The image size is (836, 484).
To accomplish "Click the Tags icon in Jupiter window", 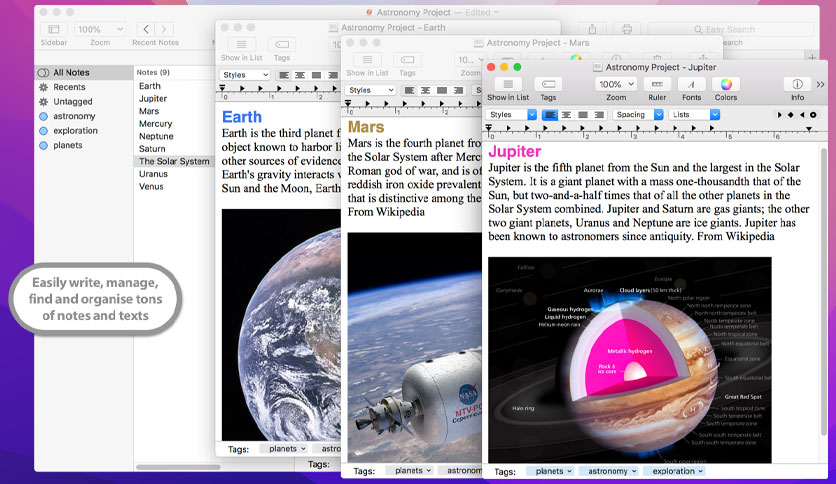I will 549,84.
